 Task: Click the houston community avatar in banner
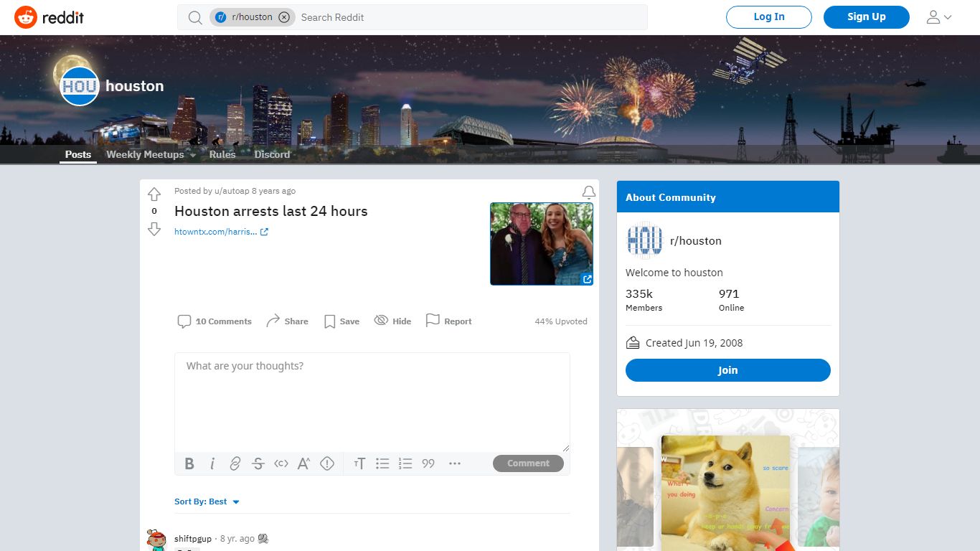pyautogui.click(x=80, y=86)
